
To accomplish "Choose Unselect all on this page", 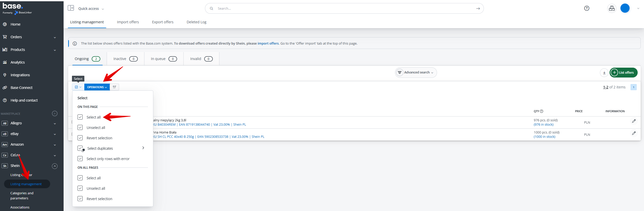I will point(96,128).
